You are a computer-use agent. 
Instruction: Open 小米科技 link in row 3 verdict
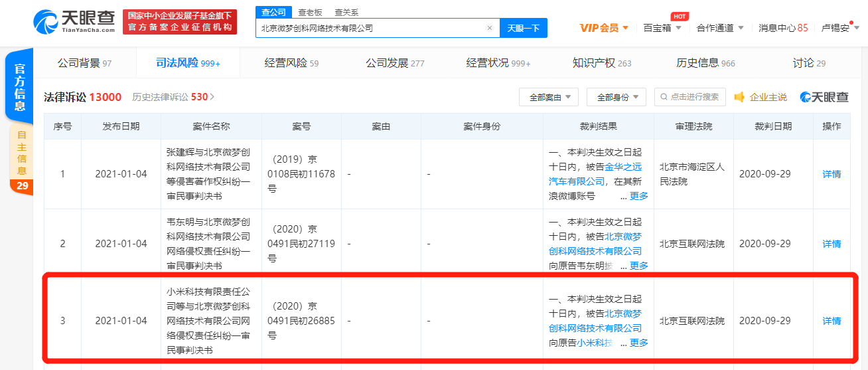tap(595, 343)
